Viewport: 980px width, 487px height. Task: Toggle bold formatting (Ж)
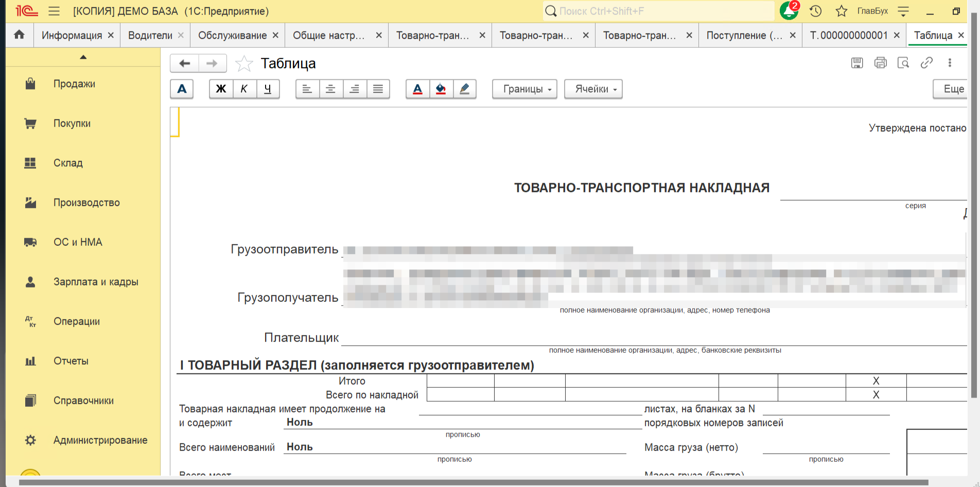point(221,89)
